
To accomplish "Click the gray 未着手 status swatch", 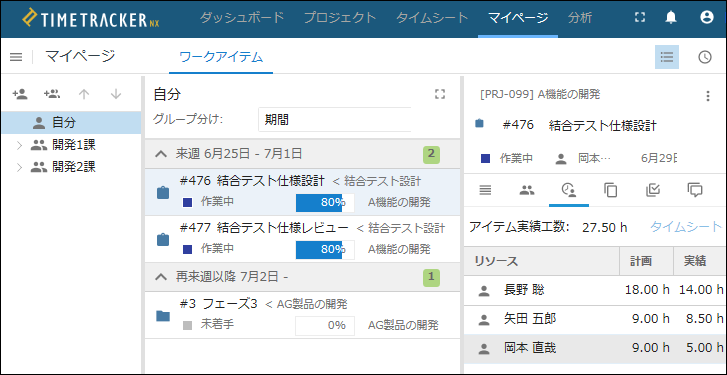I will coord(187,325).
